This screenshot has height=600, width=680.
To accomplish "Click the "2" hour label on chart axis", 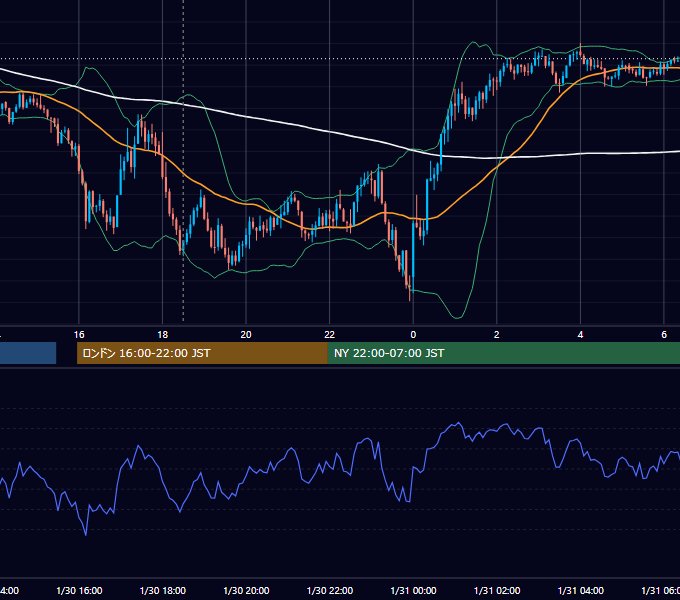I will (x=497, y=335).
